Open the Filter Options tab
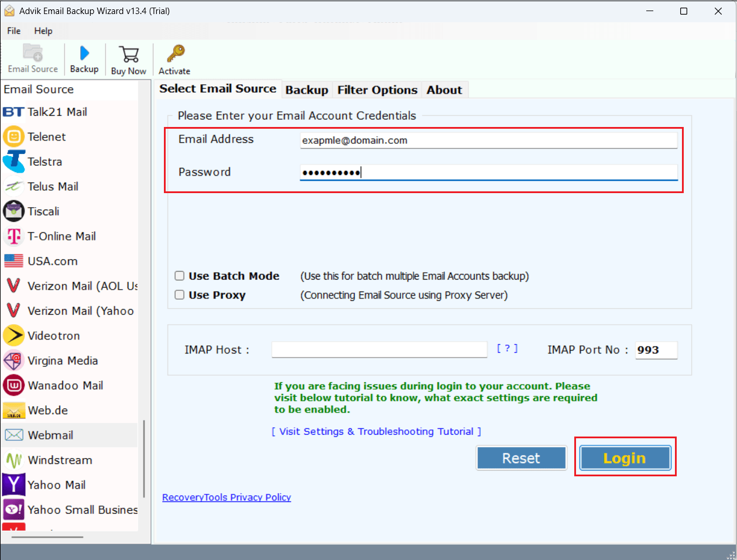This screenshot has width=737, height=560. [x=378, y=90]
